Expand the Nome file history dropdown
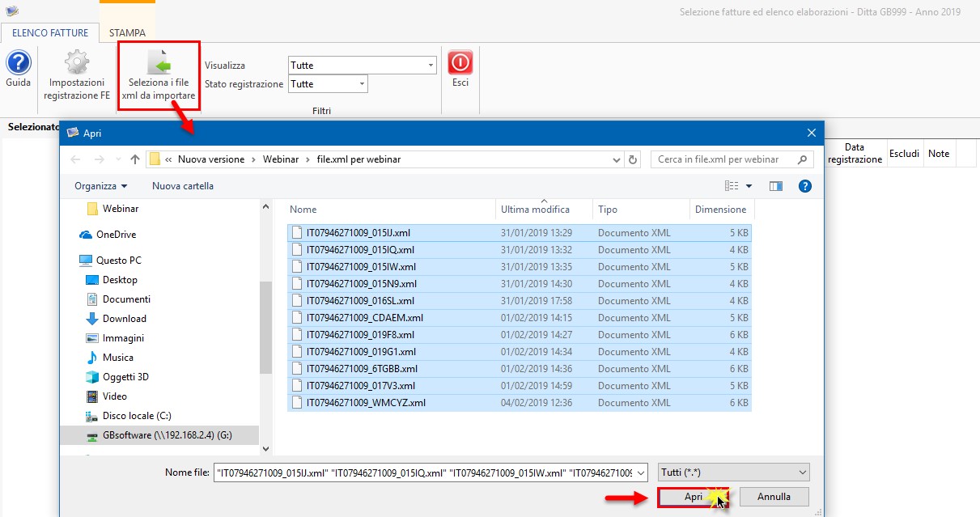 (x=641, y=472)
